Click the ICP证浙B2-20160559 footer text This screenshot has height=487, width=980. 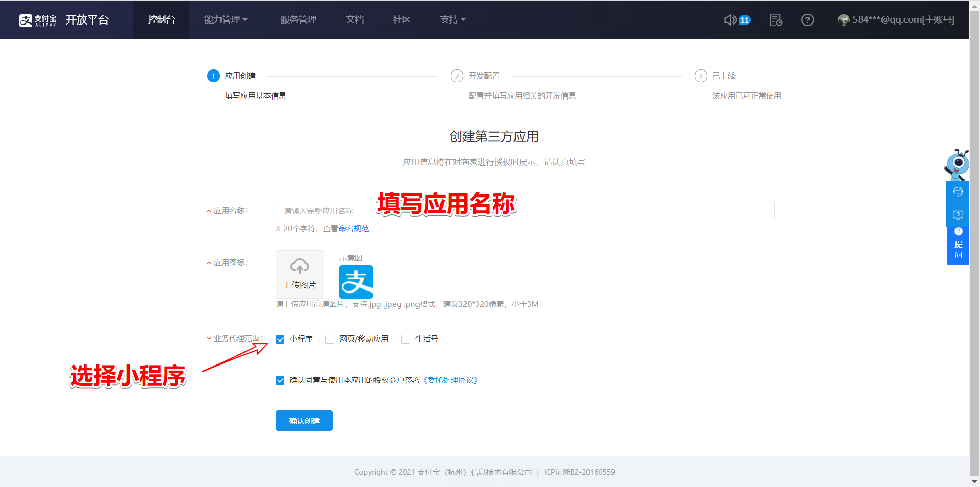point(579,472)
